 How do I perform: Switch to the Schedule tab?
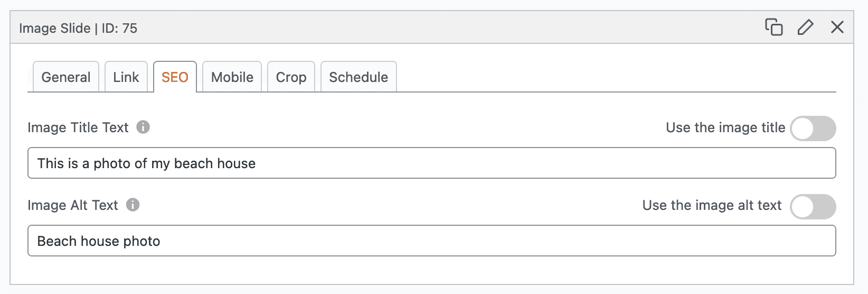[358, 77]
